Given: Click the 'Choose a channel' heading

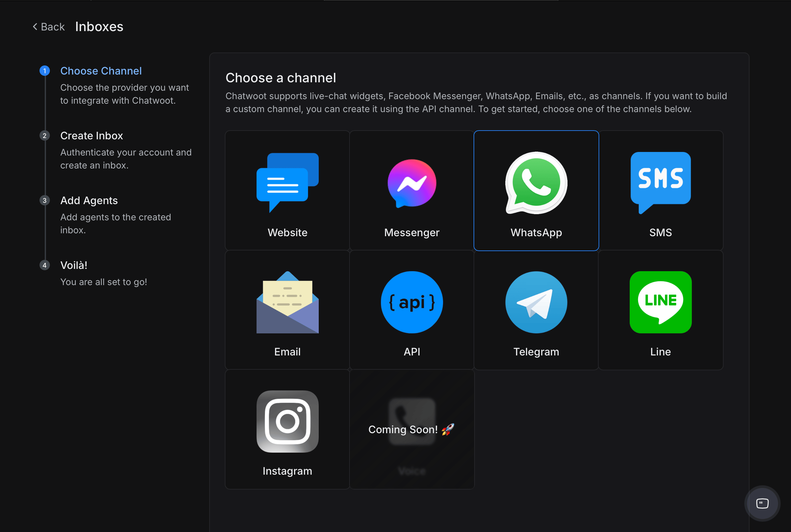Looking at the screenshot, I should 281,78.
